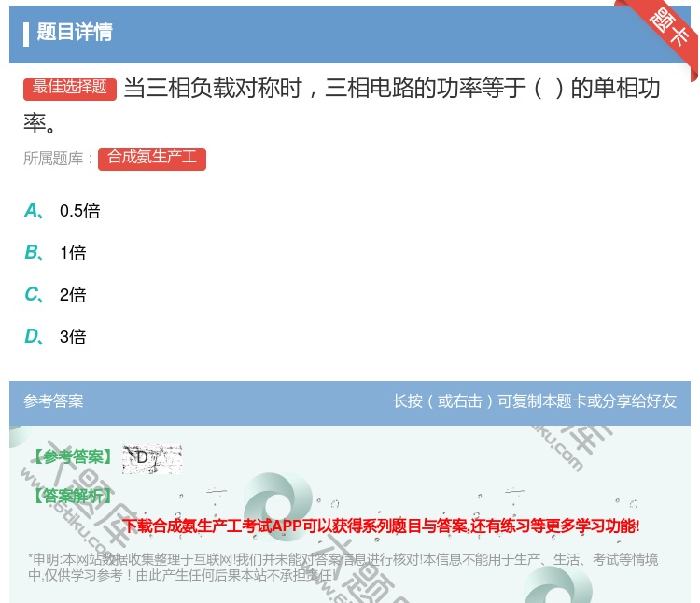
Task: Click the 【答案解析】 label
Action: pos(73,496)
